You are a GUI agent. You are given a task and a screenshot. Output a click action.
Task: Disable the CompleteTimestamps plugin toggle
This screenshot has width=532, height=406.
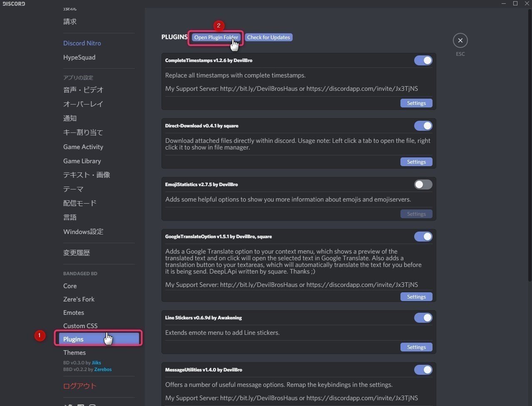[423, 60]
